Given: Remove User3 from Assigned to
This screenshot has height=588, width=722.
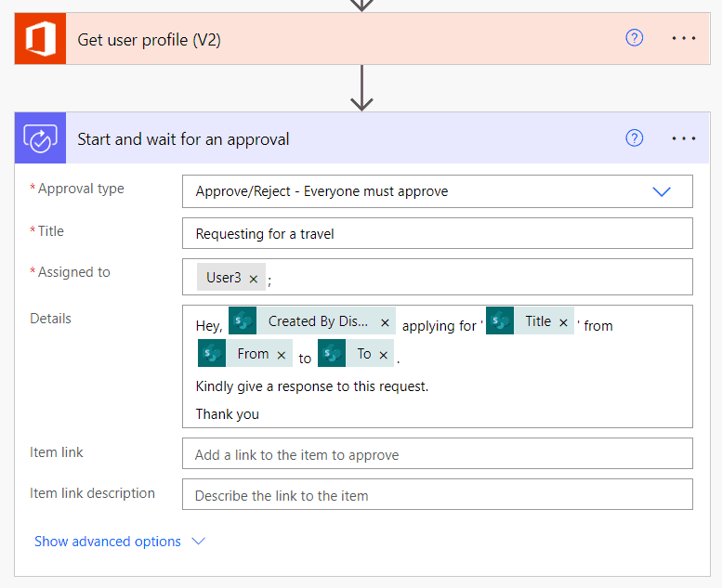Looking at the screenshot, I should 254,279.
